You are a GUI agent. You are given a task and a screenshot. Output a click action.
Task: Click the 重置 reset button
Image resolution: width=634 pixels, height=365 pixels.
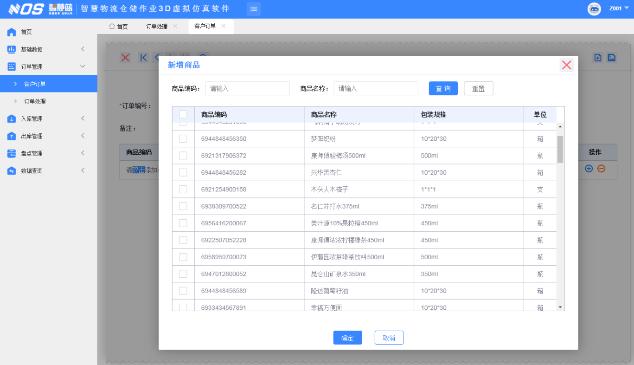tap(478, 89)
